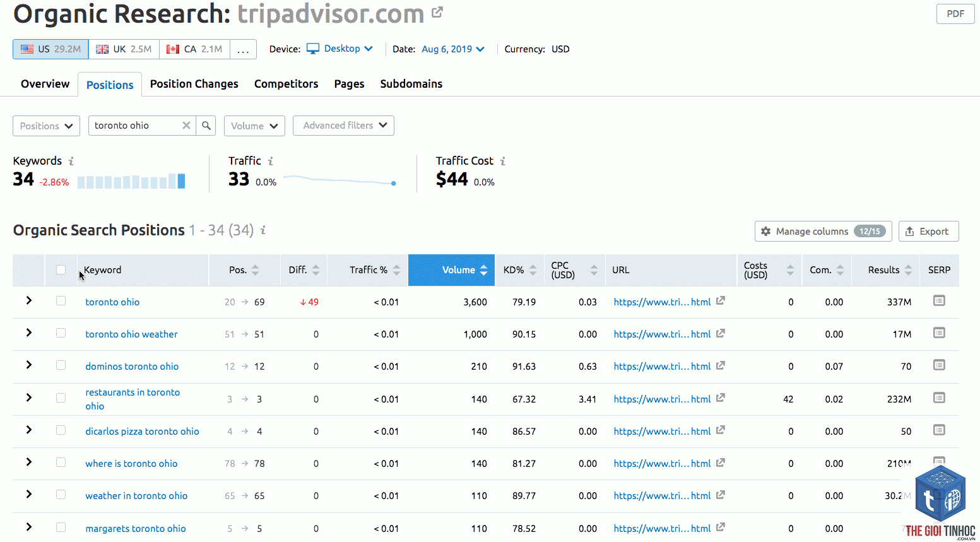
Task: Click info icon next to Organic Search Positions heading
Action: [x=263, y=230]
